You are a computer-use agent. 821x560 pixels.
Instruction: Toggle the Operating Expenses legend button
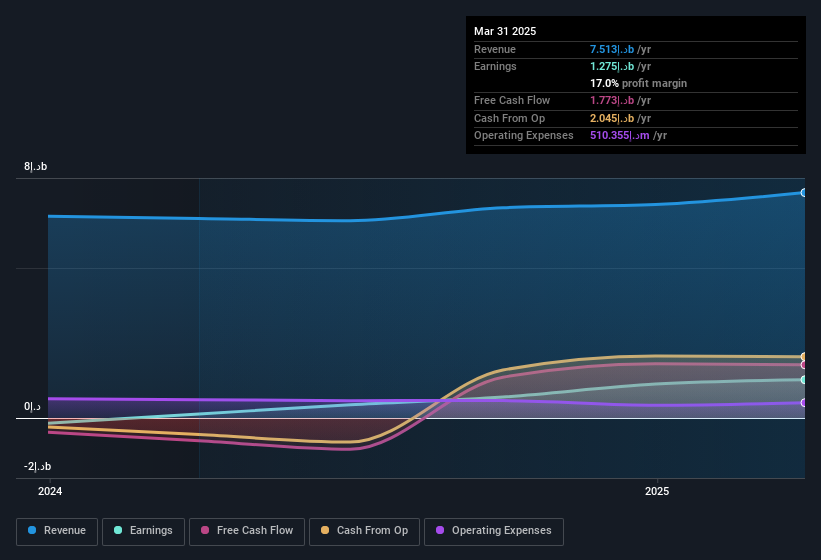[x=494, y=531]
